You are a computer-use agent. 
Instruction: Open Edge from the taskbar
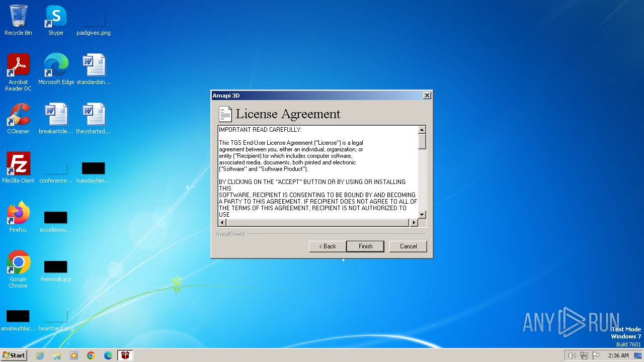point(108,355)
